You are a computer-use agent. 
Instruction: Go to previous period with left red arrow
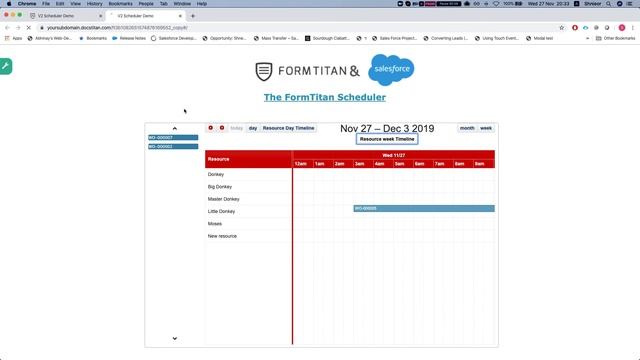pos(211,128)
